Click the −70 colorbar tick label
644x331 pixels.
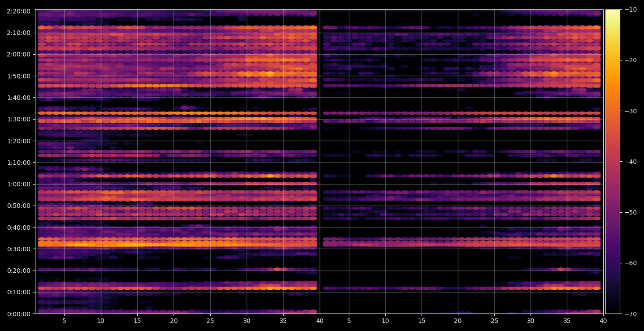click(630, 314)
